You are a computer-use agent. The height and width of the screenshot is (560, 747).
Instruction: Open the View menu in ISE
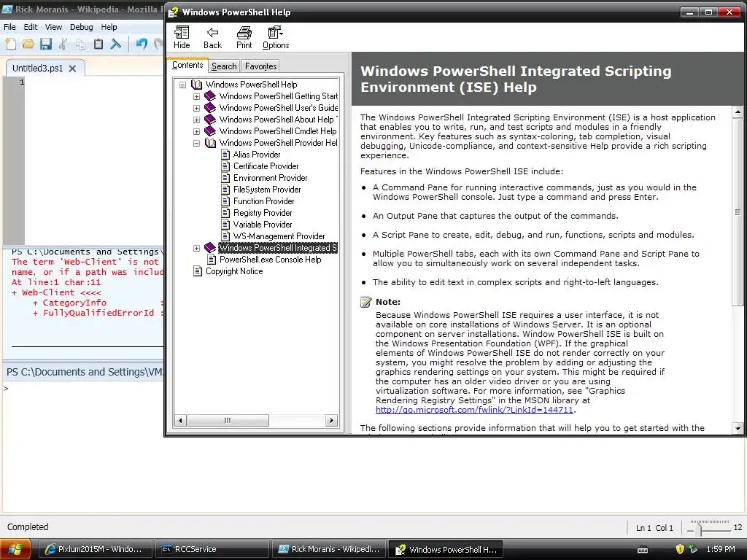(x=53, y=27)
